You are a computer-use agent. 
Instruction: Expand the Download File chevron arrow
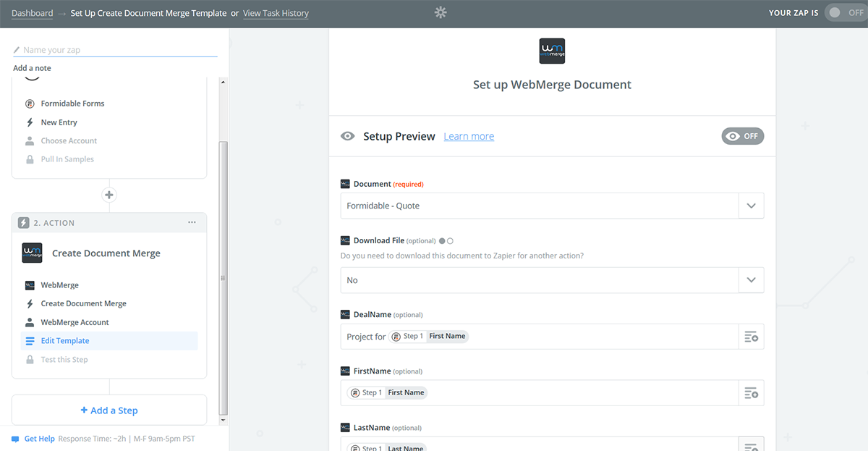point(751,280)
